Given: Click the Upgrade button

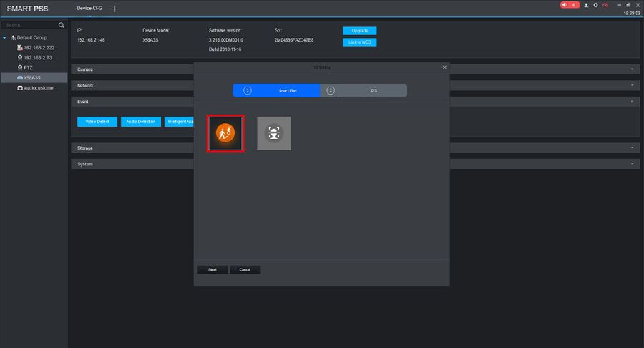Looking at the screenshot, I should coord(360,31).
